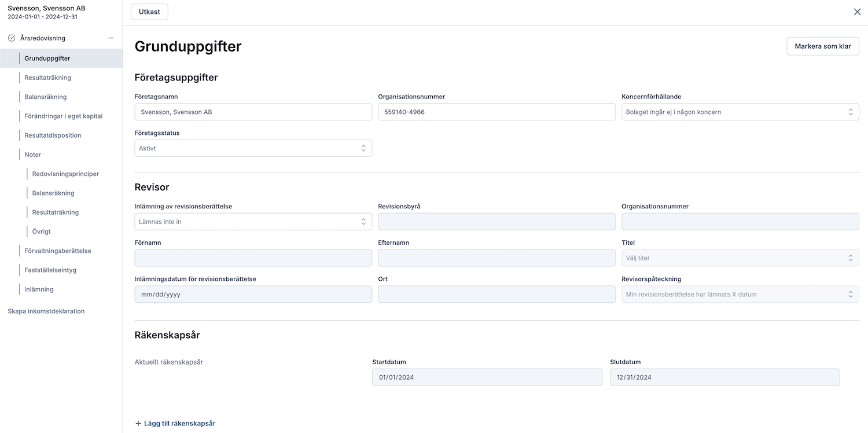
Task: Open Redovisningsprinciper under Noter
Action: click(65, 174)
